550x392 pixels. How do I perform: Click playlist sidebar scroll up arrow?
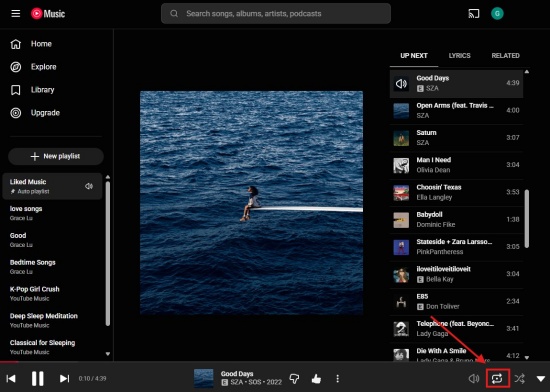[108, 177]
